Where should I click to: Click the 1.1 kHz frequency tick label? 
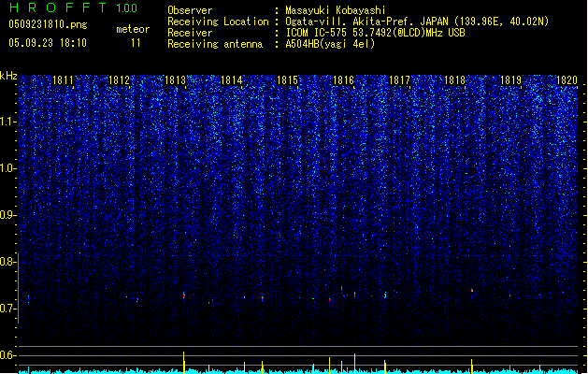(7, 122)
